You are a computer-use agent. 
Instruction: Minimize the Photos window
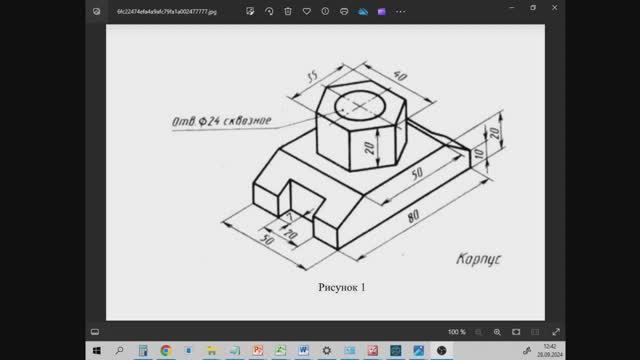[x=511, y=8]
